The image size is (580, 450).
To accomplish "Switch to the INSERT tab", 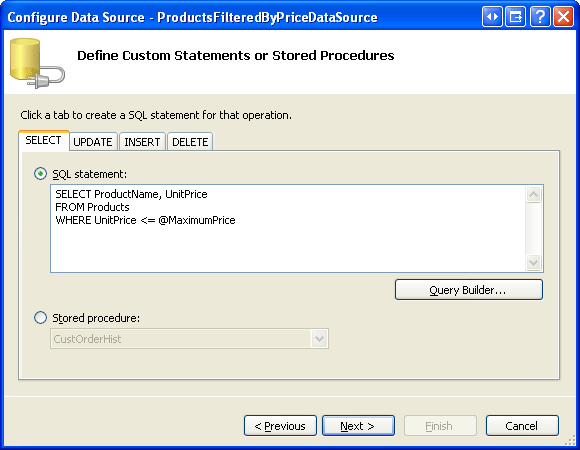I will (142, 142).
